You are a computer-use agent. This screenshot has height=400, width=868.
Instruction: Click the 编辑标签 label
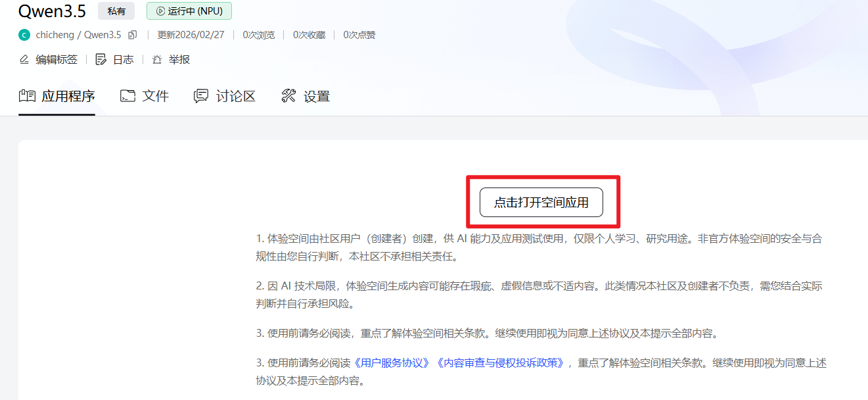click(x=57, y=59)
